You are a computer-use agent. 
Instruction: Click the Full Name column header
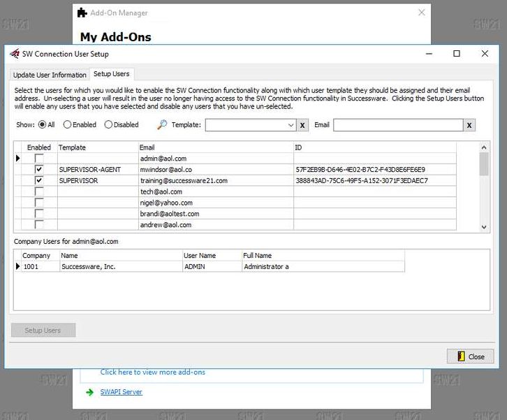coord(323,256)
